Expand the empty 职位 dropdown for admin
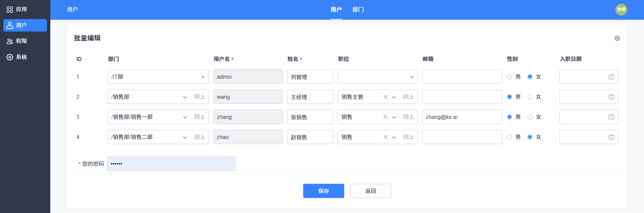The height and width of the screenshot is (213, 644). [x=378, y=77]
